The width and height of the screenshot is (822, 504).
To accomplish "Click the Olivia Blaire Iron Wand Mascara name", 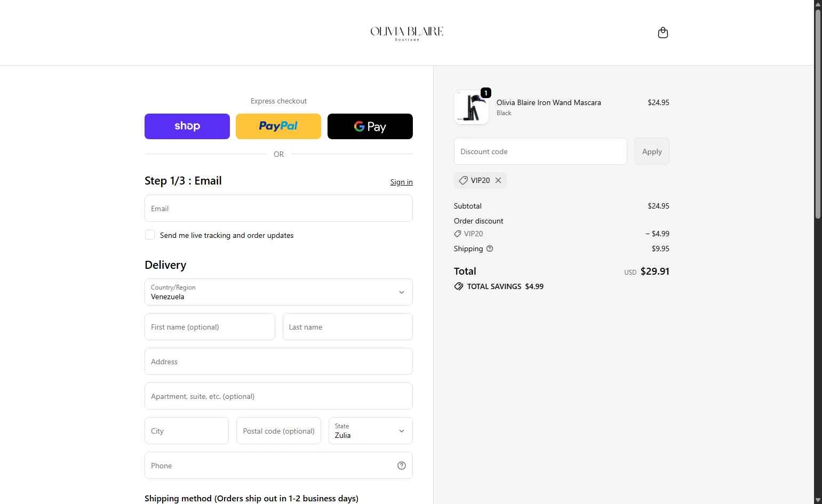I will (x=548, y=102).
